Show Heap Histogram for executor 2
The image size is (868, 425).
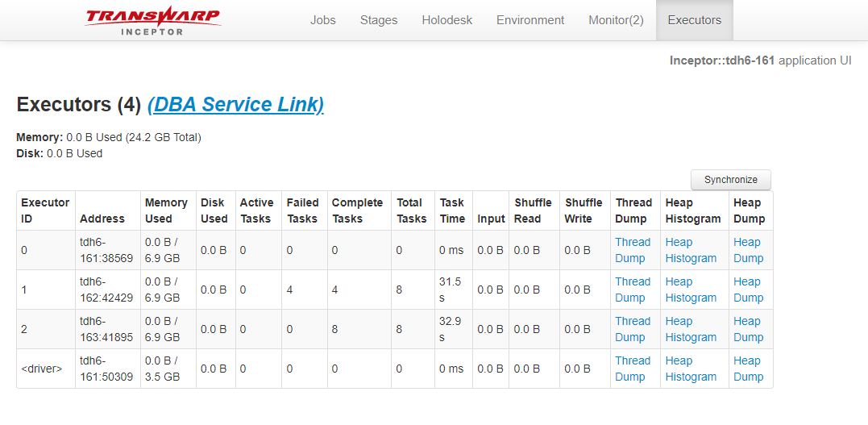click(x=691, y=329)
